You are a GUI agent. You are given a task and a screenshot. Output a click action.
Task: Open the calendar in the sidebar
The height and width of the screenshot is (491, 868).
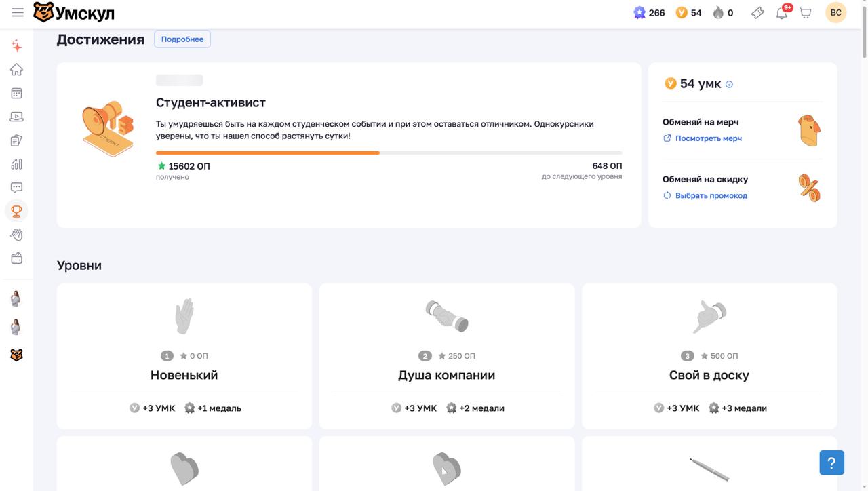pos(16,94)
